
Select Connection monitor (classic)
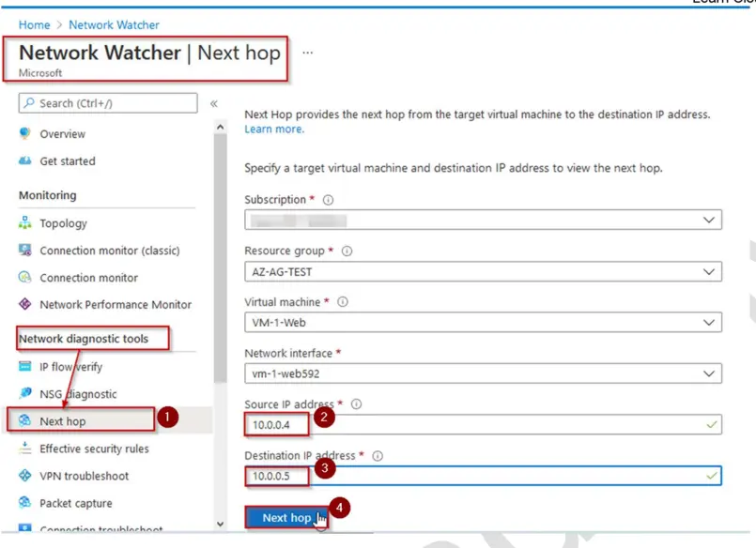coord(110,250)
